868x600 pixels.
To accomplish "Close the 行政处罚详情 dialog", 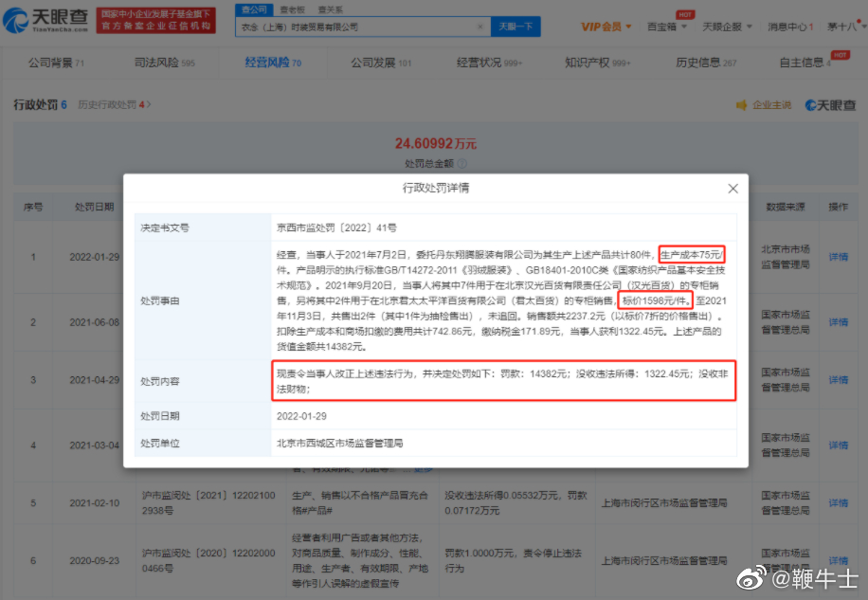I will click(x=732, y=189).
